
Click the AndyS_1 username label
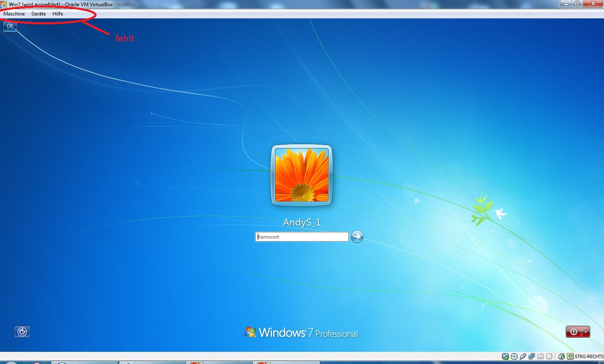[302, 222]
